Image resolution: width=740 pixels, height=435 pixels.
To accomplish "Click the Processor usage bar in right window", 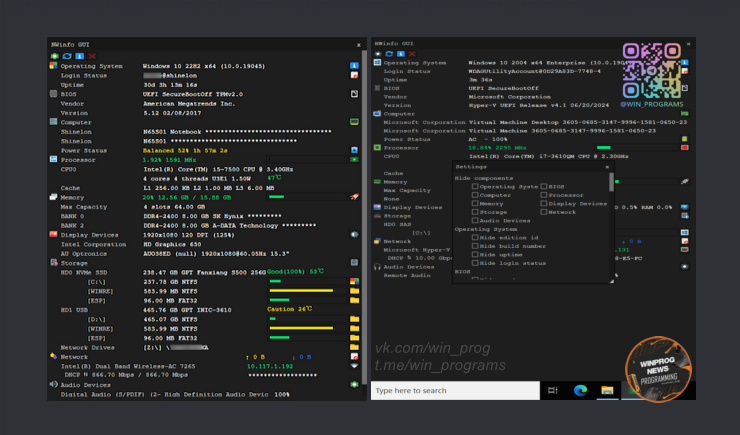I will [636, 148].
